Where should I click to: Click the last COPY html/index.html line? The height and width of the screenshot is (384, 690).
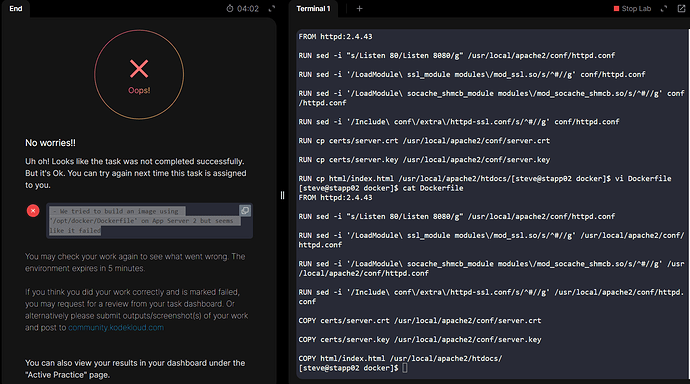pyautogui.click(x=400, y=358)
